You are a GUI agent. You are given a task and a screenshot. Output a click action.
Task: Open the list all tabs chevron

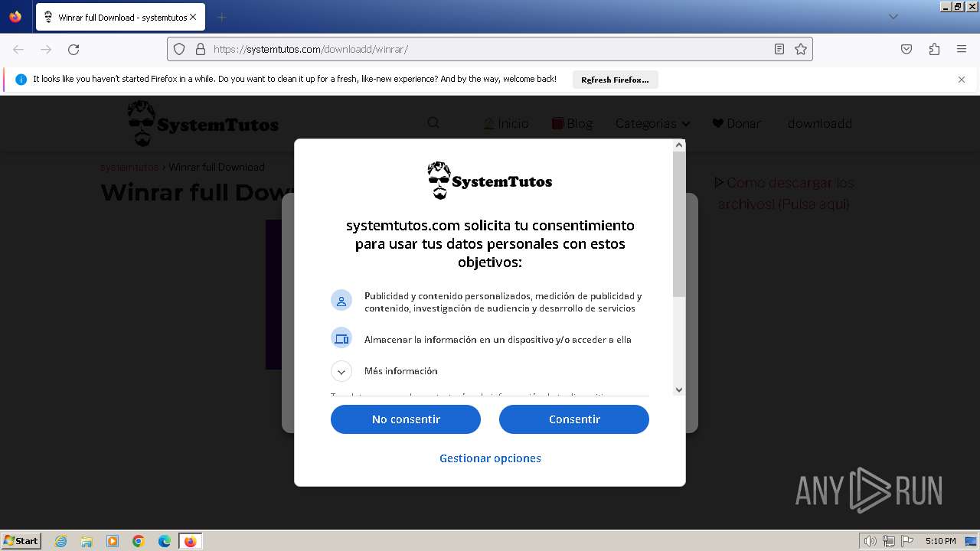[893, 17]
